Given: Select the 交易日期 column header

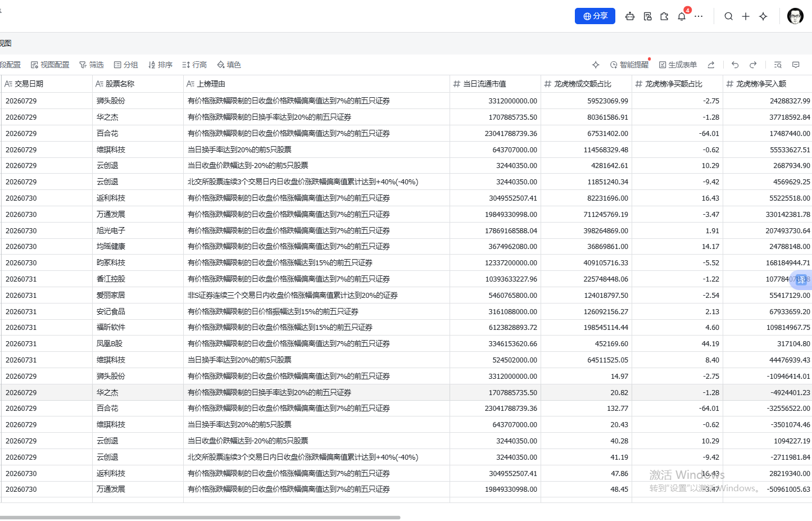Looking at the screenshot, I should pyautogui.click(x=47, y=84).
